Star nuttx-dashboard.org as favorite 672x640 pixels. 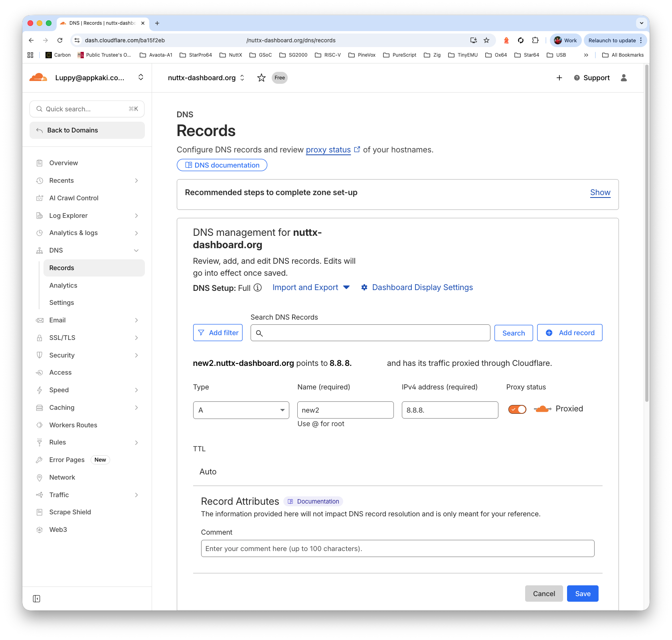coord(261,77)
